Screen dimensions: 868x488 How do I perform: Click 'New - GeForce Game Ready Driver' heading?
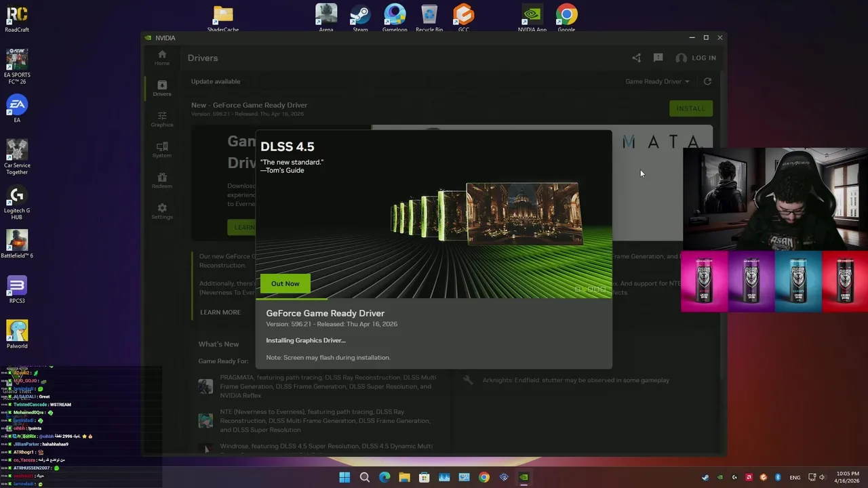(249, 105)
